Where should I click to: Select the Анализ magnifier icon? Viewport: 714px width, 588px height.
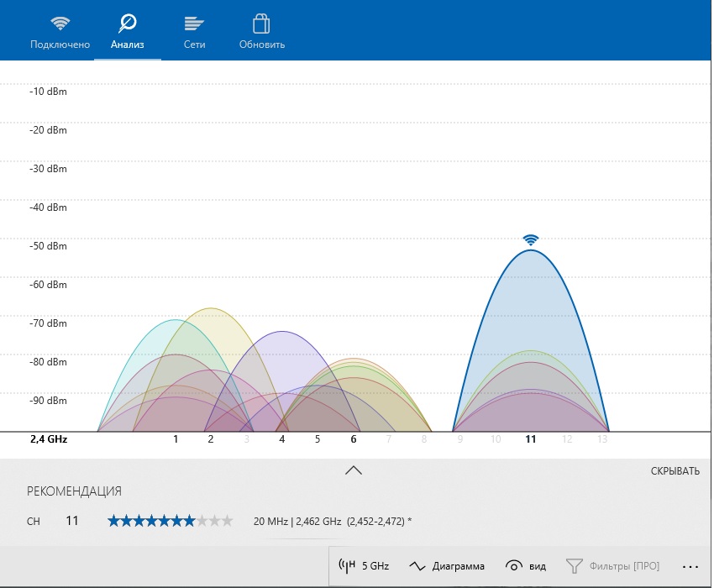(128, 23)
